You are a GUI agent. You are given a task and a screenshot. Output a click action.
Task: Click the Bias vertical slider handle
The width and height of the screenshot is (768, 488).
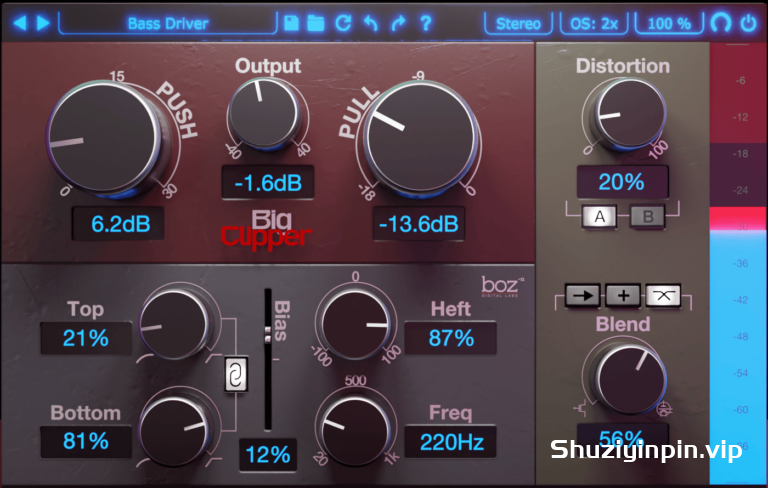point(267,335)
